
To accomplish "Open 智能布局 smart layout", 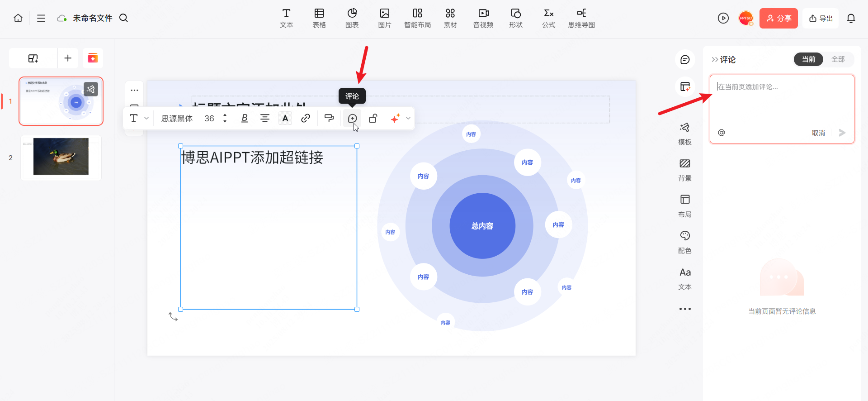I will point(418,18).
